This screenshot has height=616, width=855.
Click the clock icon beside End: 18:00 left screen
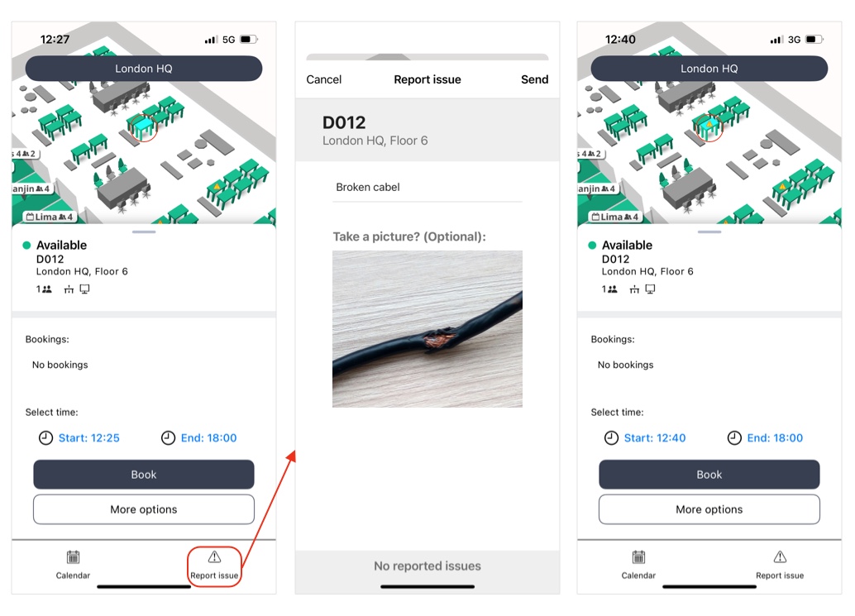(x=168, y=437)
